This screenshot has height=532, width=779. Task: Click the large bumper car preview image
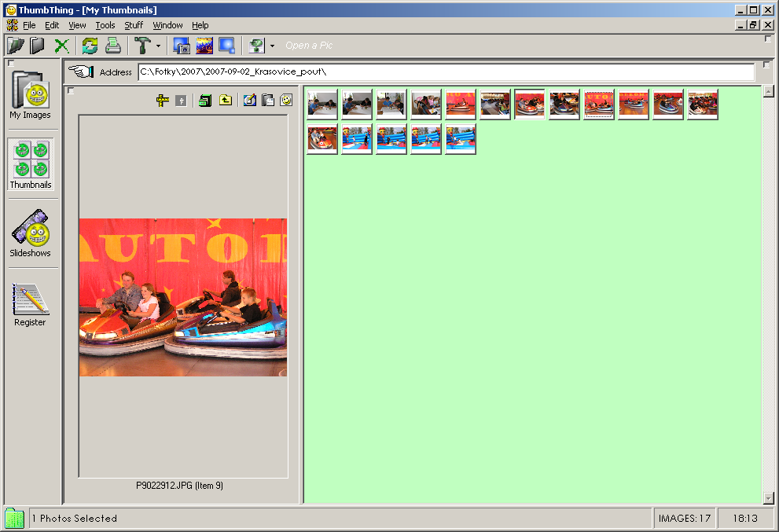[x=183, y=297]
